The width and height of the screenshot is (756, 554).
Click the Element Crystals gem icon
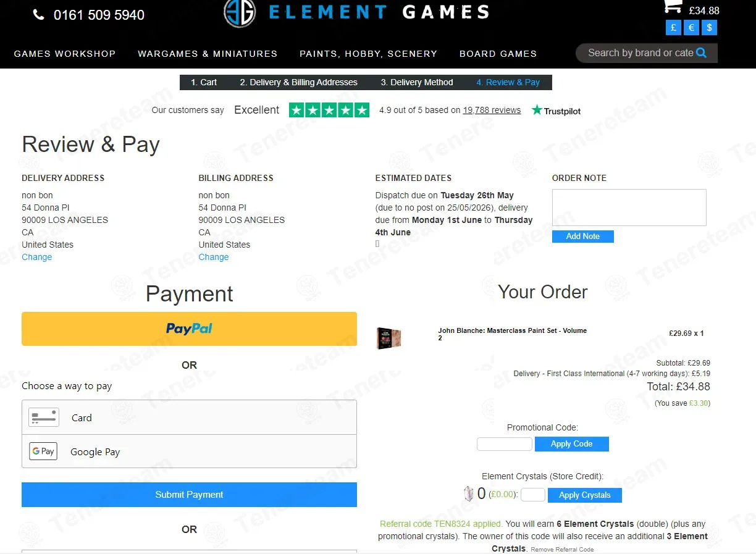pos(468,493)
